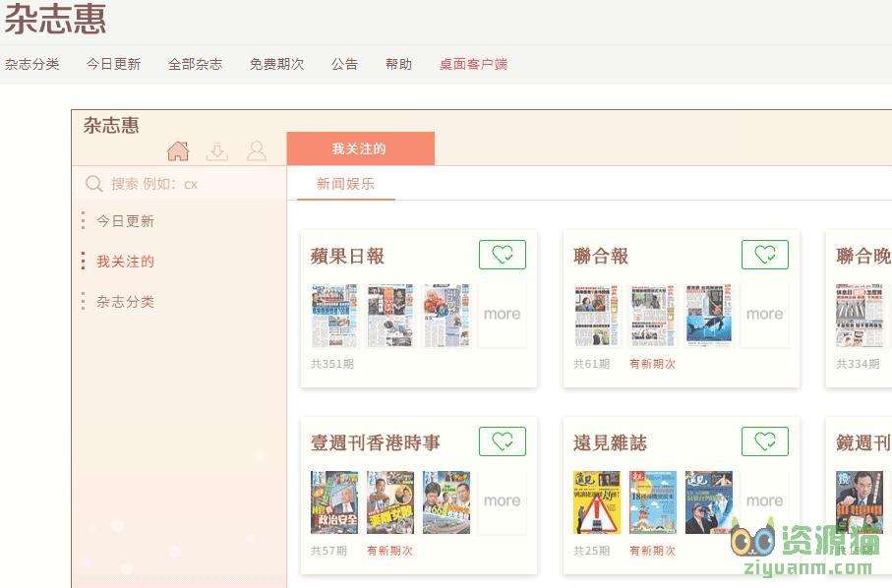
Task: Click 共61期 text
Action: click(x=592, y=364)
